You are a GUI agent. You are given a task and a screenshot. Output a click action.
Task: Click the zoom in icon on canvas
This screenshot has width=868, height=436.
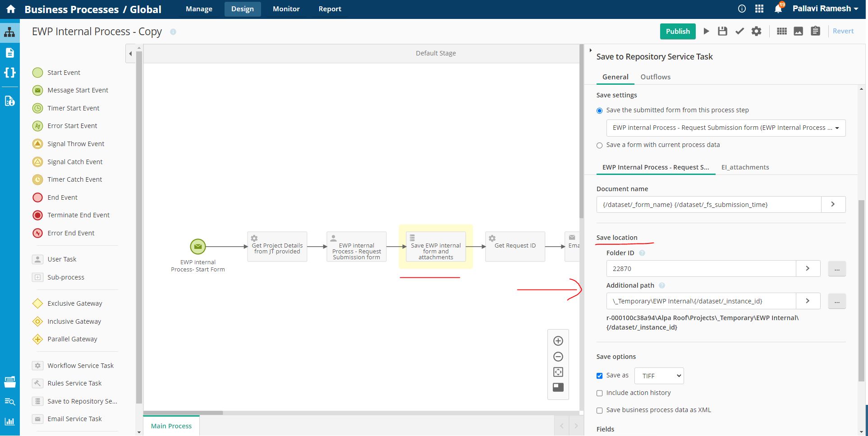coord(558,341)
